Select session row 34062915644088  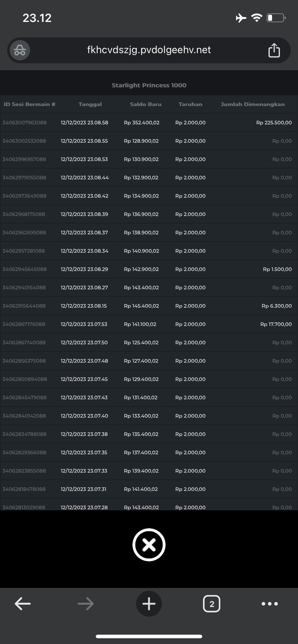point(24,306)
